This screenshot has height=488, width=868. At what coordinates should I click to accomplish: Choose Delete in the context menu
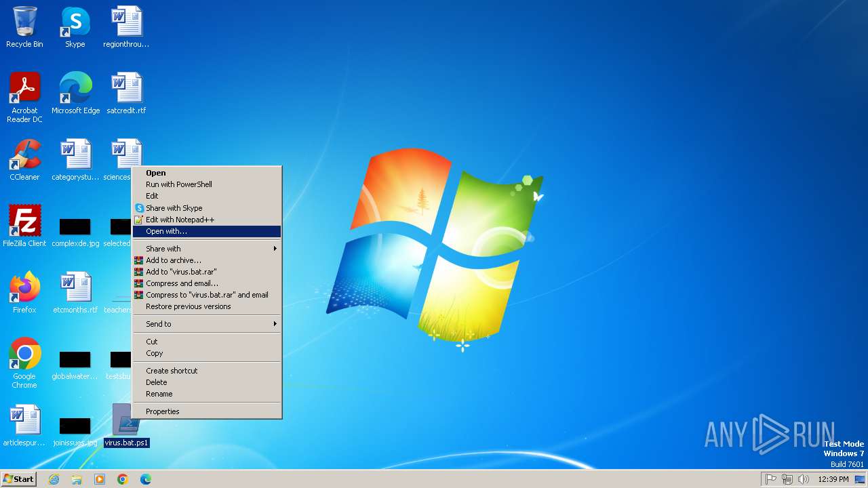(207, 382)
